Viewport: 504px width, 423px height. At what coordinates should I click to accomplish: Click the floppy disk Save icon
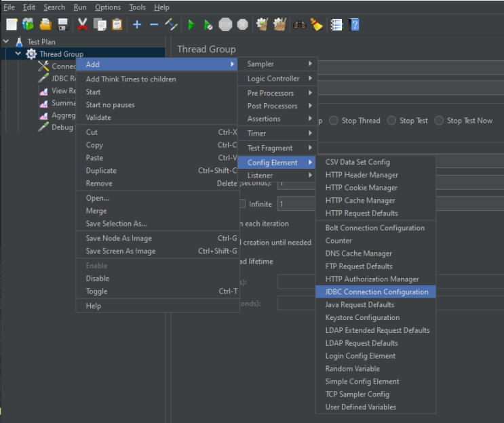62,24
